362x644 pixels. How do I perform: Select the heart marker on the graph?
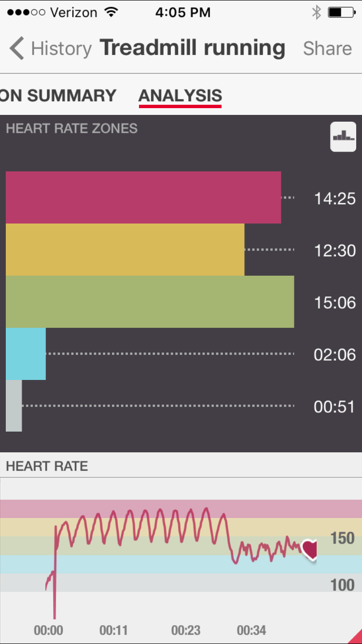coord(309,549)
